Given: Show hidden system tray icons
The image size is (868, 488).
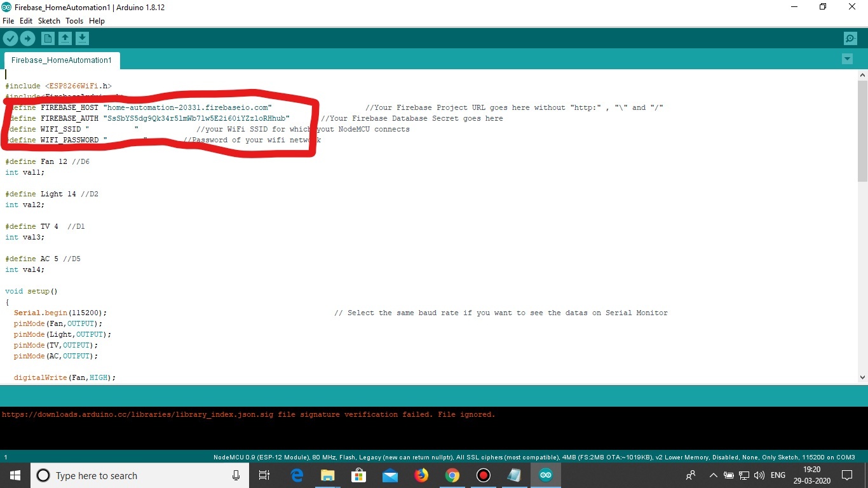Looking at the screenshot, I should click(x=713, y=475).
